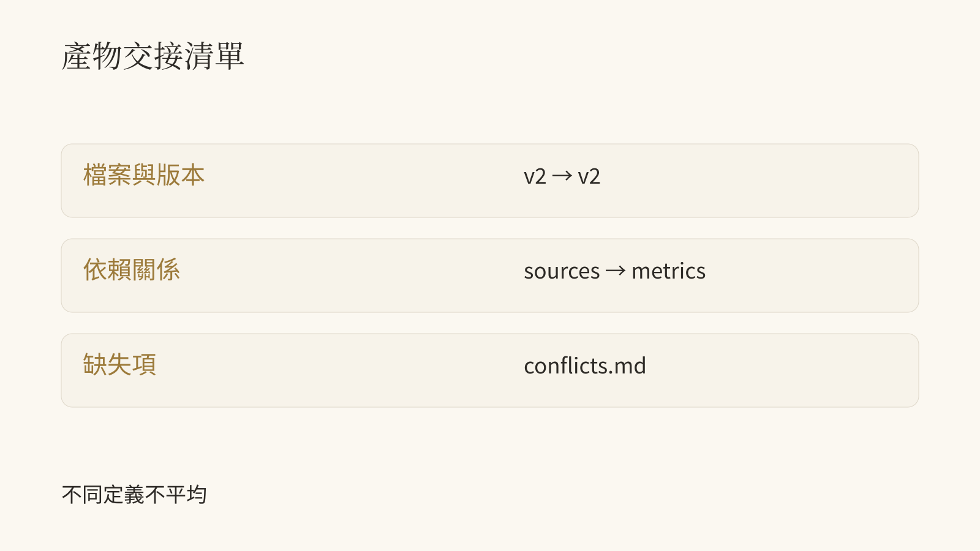The image size is (980, 551).
Task: Click the v2 after the arrow
Action: pos(589,176)
